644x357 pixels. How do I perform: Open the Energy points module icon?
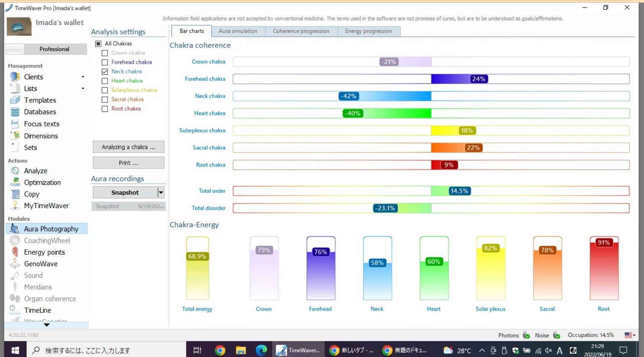pyautogui.click(x=15, y=252)
